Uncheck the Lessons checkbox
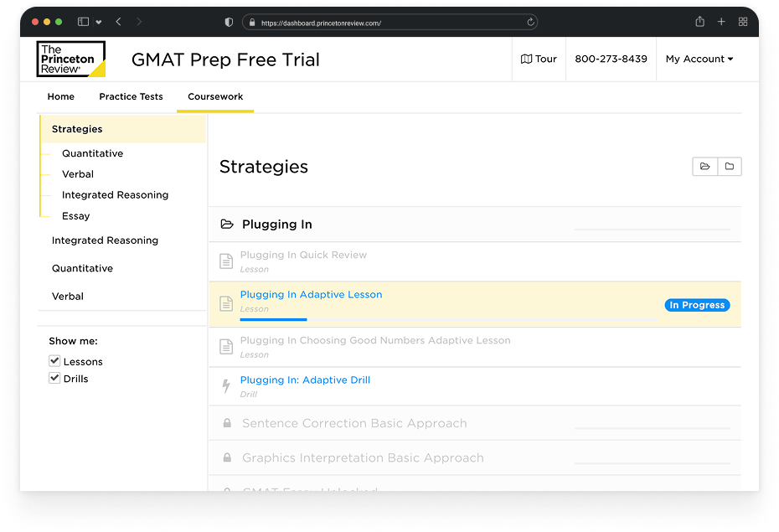Viewport: 779px width, 532px height. click(54, 361)
